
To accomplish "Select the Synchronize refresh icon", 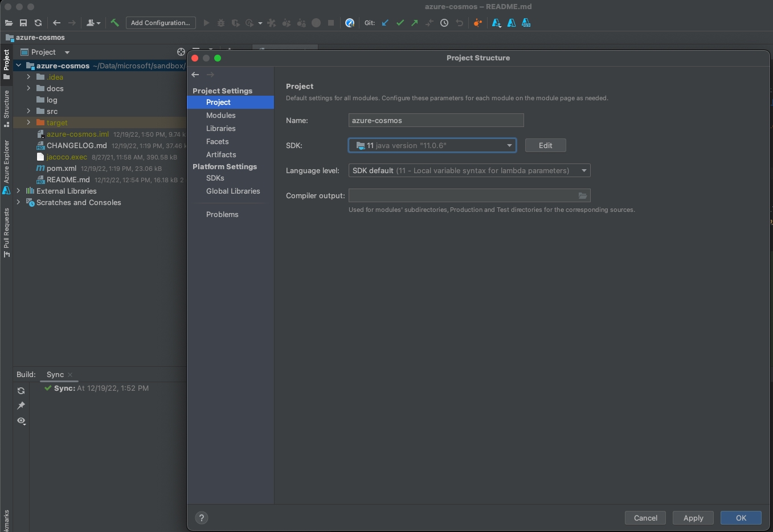I will 38,23.
